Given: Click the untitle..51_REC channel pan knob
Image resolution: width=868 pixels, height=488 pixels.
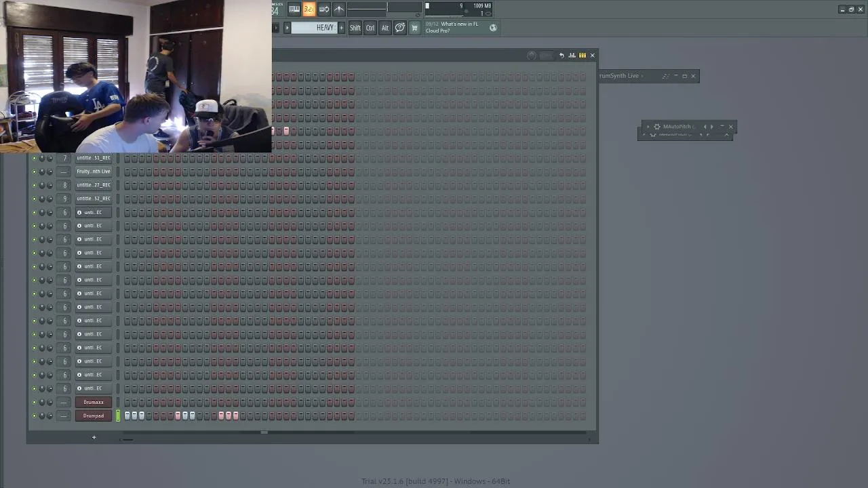Looking at the screenshot, I should click(42, 158).
